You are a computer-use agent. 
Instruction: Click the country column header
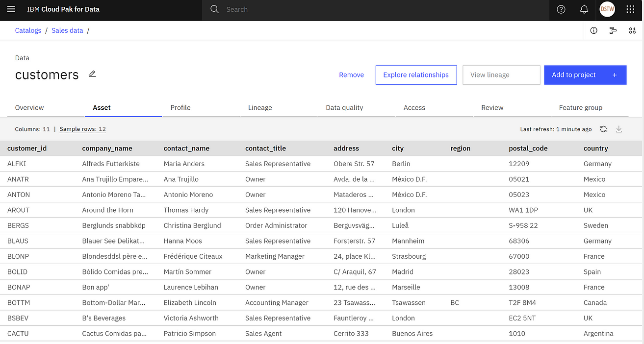pos(595,148)
